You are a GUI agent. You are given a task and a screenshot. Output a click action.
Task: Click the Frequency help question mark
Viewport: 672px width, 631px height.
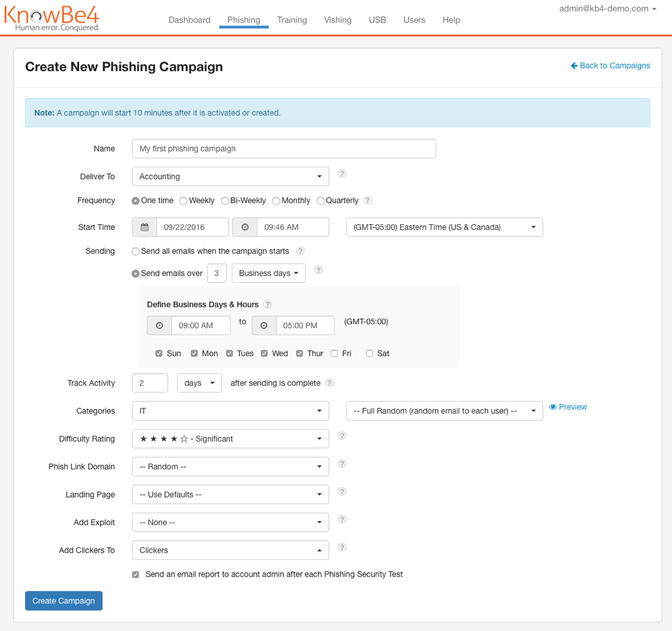368,200
